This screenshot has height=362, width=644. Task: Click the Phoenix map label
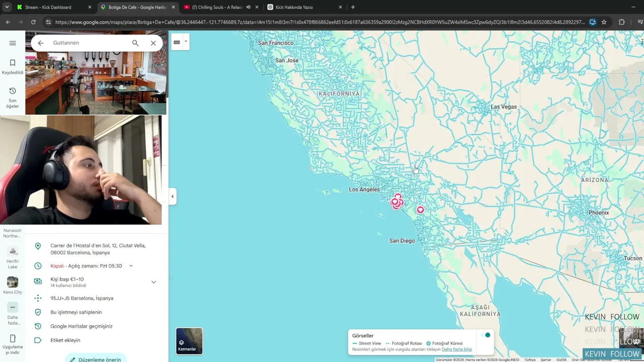point(599,213)
